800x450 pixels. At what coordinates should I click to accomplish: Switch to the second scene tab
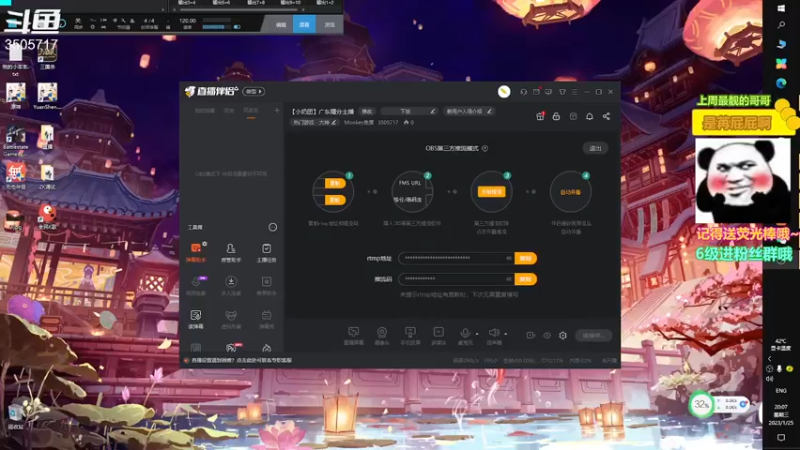click(229, 111)
